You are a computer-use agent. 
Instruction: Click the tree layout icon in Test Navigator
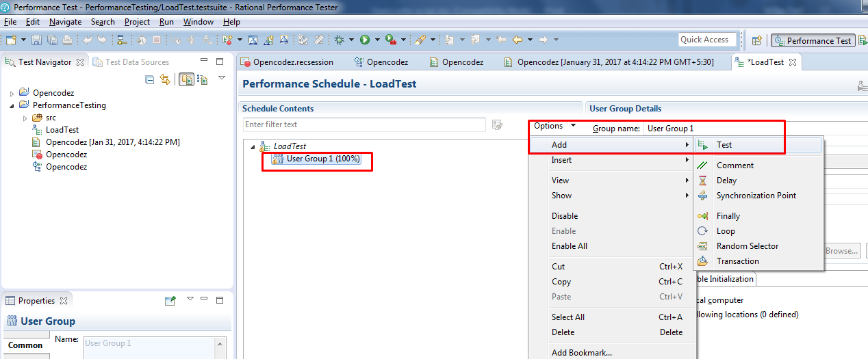[202, 79]
